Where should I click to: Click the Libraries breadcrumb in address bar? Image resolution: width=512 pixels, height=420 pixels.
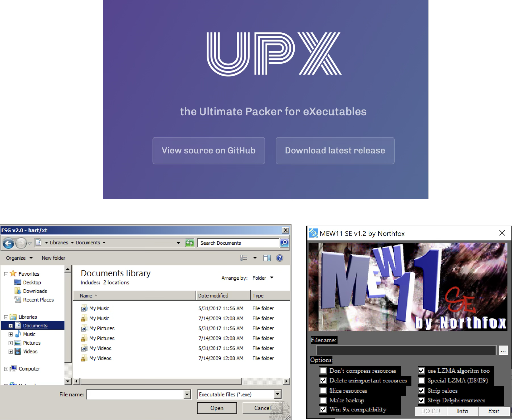pos(59,243)
